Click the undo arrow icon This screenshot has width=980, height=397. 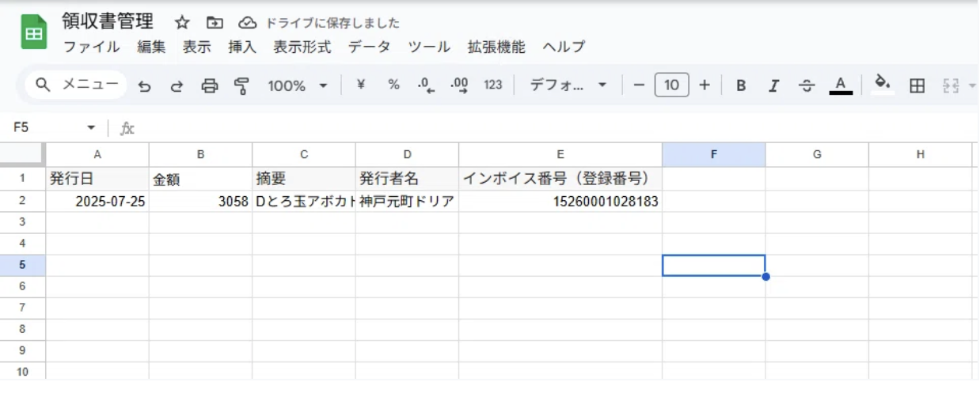(144, 86)
